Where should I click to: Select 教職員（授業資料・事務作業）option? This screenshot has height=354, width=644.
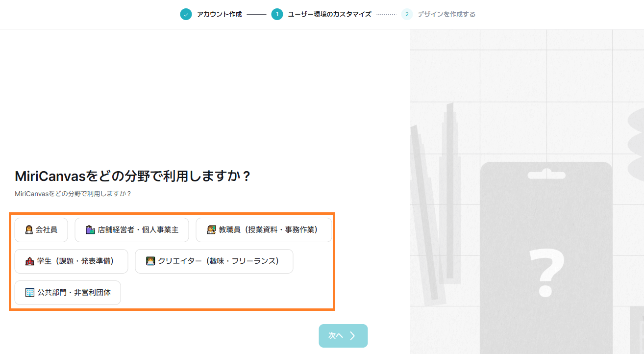click(264, 230)
